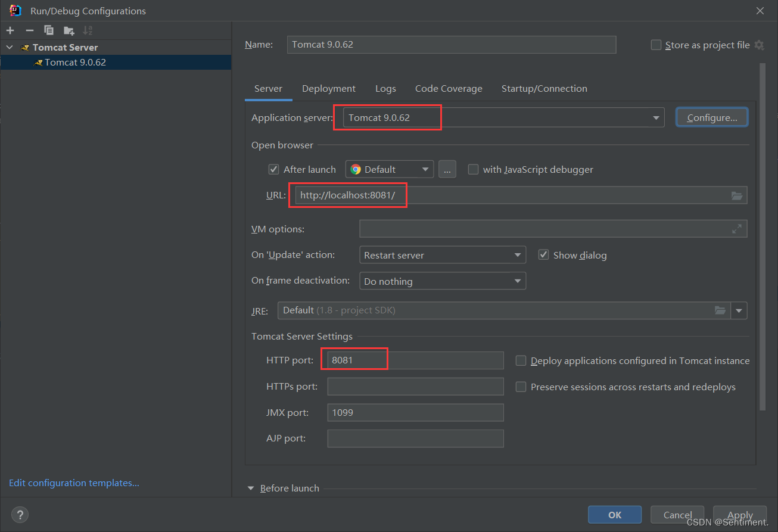
Task: Collapse the Tomcat Server tree node
Action: 10,47
